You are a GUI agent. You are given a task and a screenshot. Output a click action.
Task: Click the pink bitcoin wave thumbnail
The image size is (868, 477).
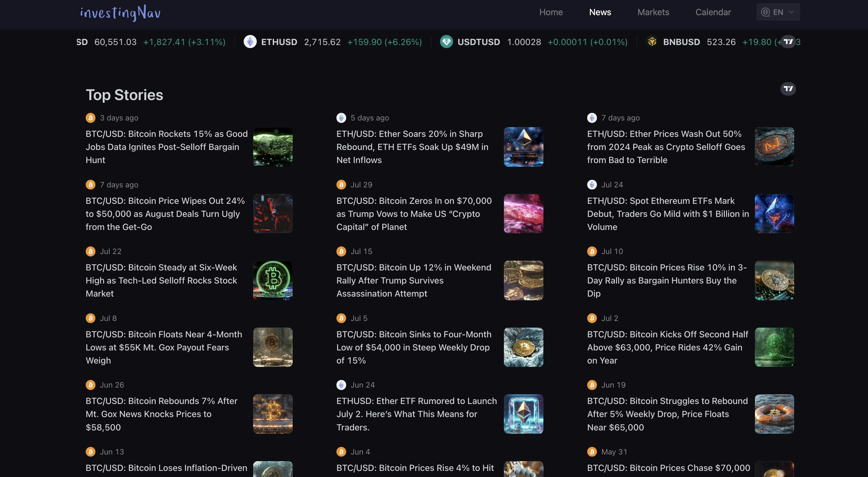click(523, 214)
